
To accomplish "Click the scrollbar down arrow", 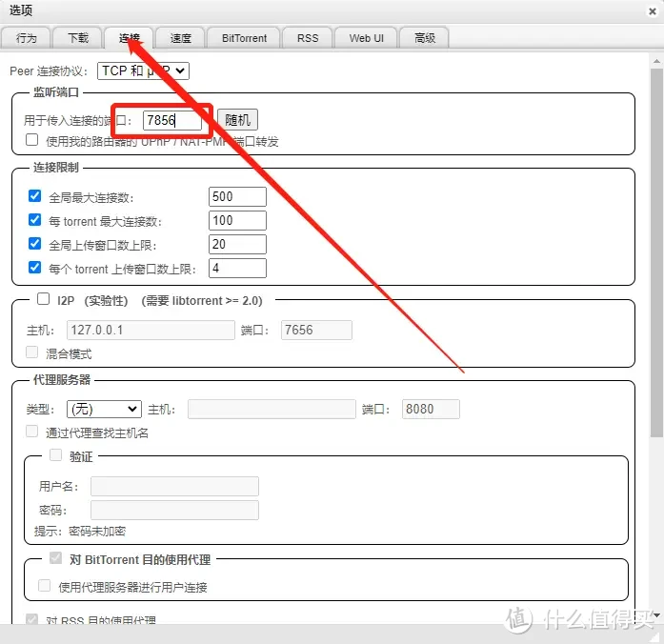I will 656,614.
